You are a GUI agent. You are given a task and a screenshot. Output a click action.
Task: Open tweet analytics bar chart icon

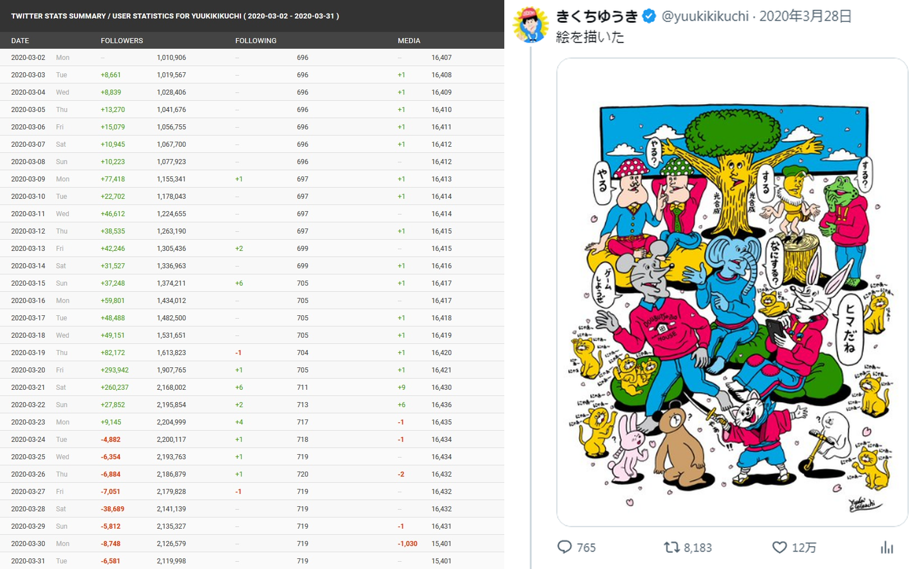click(886, 547)
